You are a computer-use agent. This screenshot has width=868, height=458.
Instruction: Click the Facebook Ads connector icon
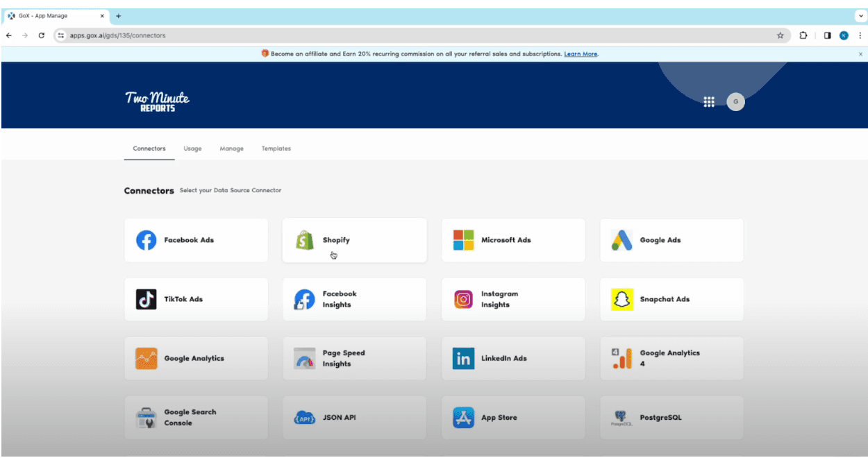point(146,240)
